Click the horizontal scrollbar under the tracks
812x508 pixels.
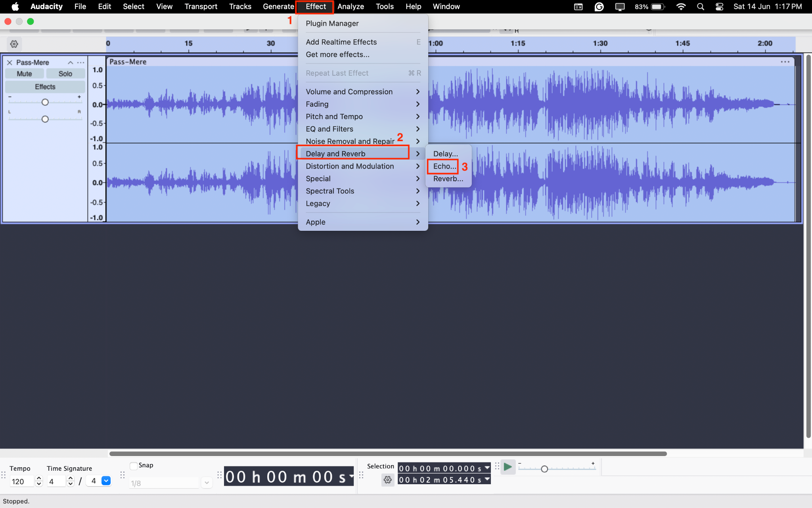pos(388,453)
